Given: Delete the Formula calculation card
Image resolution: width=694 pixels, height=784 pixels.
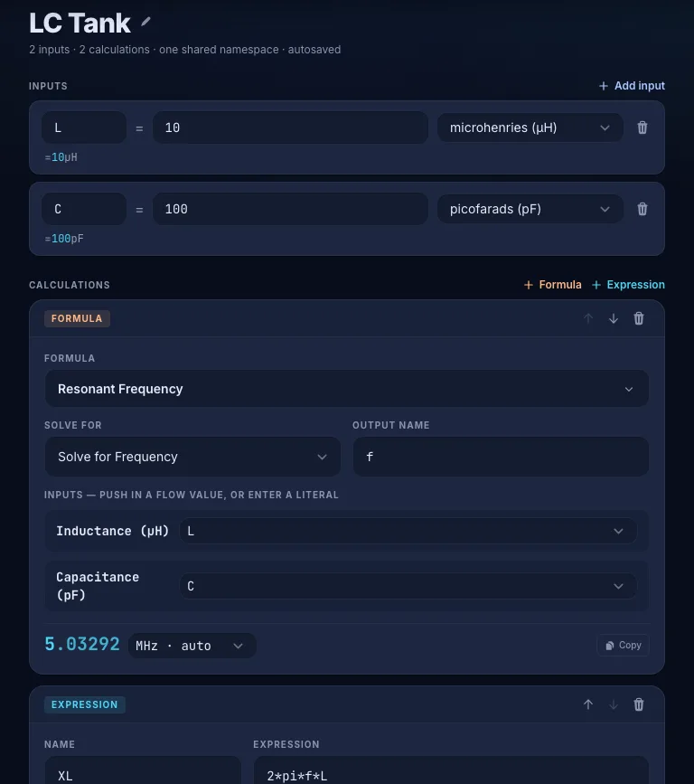Looking at the screenshot, I should [x=639, y=318].
